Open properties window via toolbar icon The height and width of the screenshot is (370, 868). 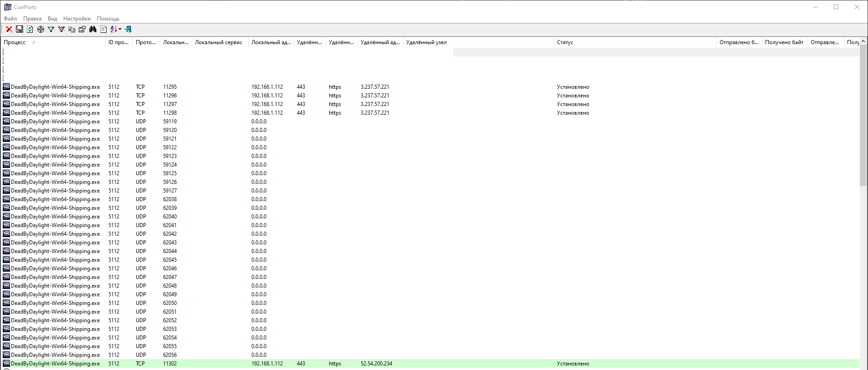(x=82, y=29)
